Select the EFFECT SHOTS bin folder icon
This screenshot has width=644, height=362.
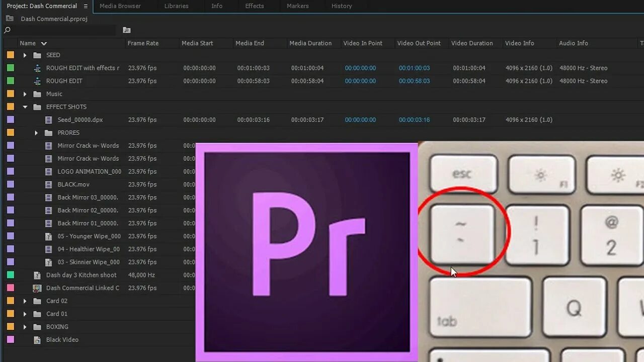click(x=37, y=107)
